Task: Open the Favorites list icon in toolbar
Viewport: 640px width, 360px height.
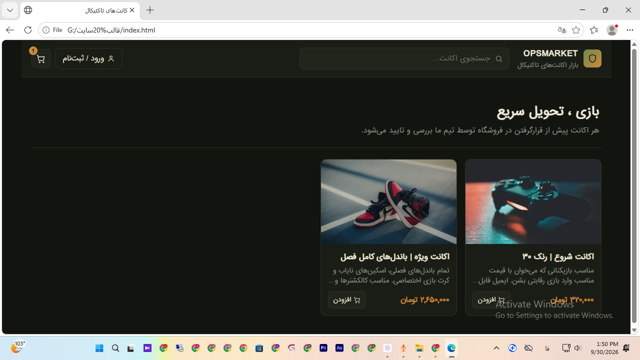Action: tap(594, 30)
